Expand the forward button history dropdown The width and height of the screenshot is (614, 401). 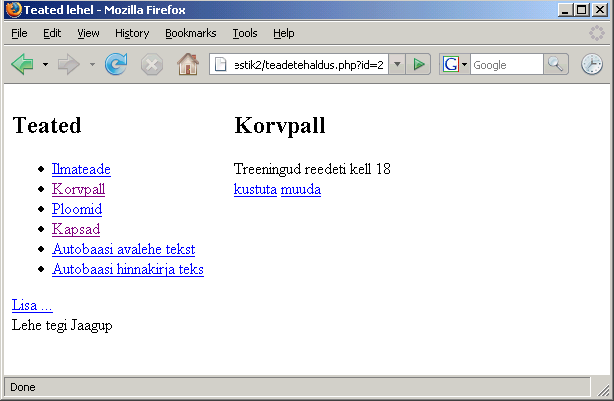[92, 65]
